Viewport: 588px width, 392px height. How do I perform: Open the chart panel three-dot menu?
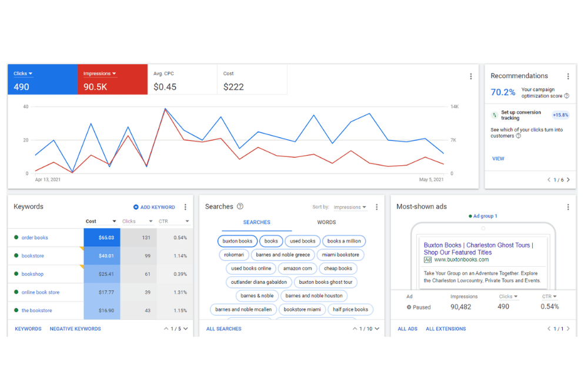click(x=470, y=76)
